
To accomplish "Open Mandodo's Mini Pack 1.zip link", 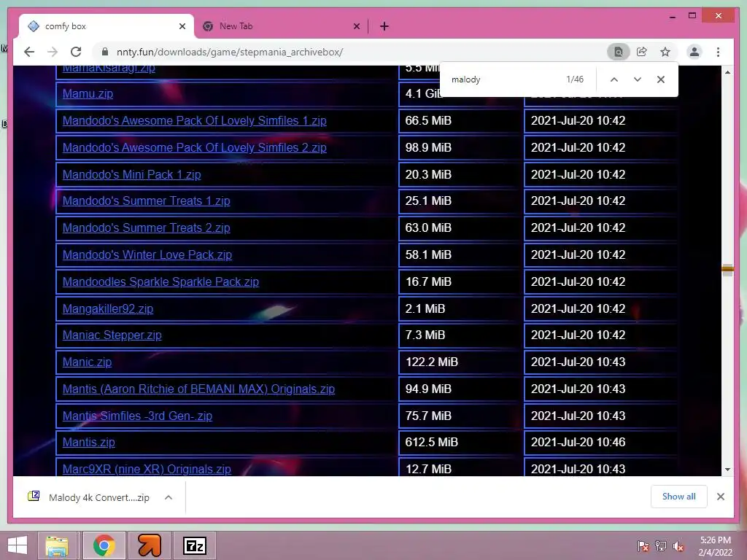I will (x=131, y=174).
